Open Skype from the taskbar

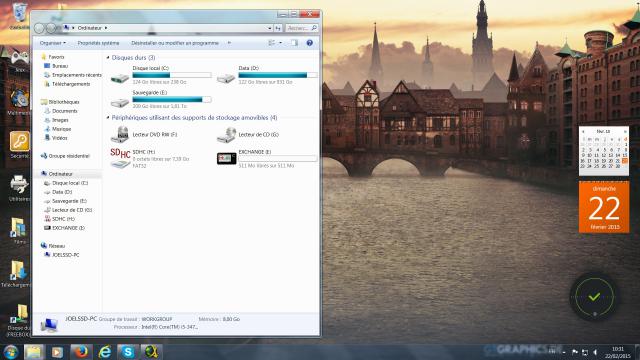point(128,352)
